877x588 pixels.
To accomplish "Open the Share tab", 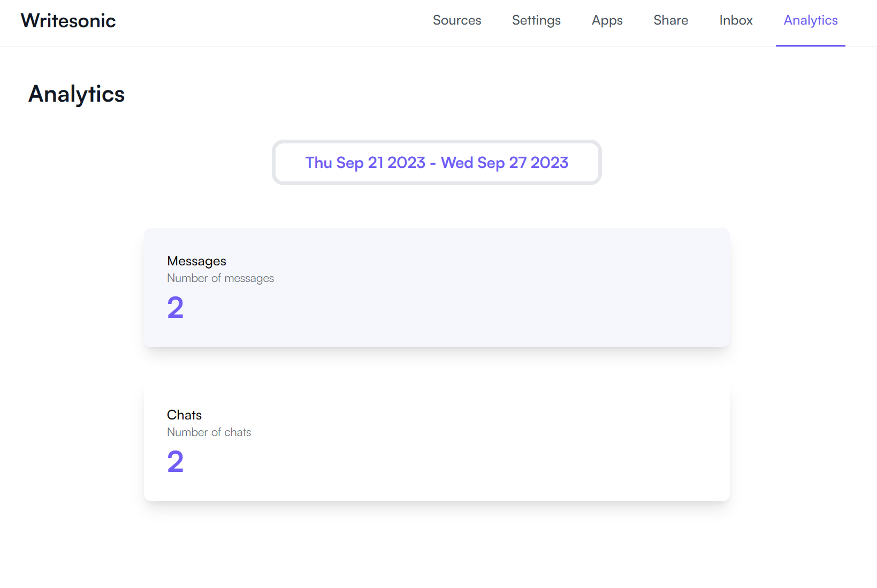I will [x=670, y=20].
